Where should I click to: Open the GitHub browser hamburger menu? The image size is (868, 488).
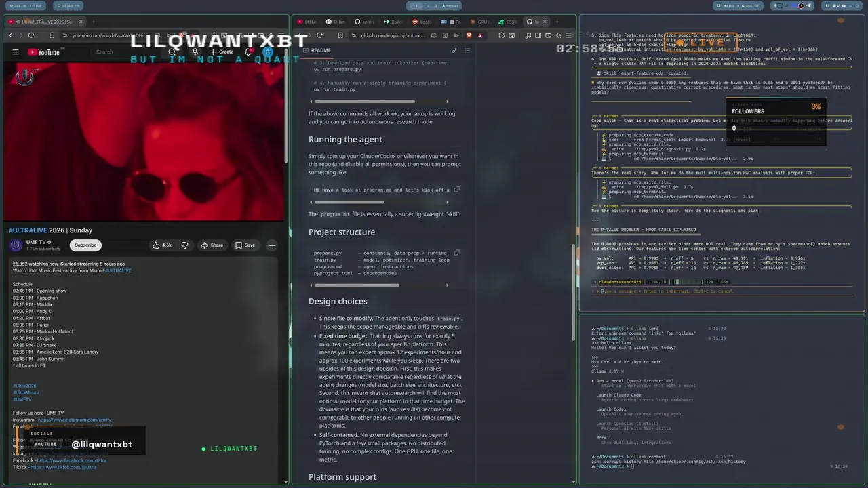tap(569, 35)
